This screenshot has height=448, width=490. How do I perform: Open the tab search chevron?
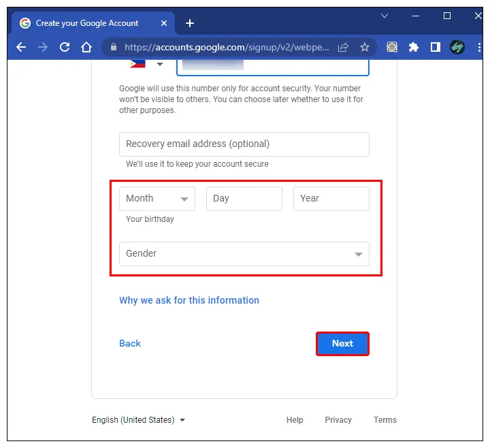click(385, 16)
